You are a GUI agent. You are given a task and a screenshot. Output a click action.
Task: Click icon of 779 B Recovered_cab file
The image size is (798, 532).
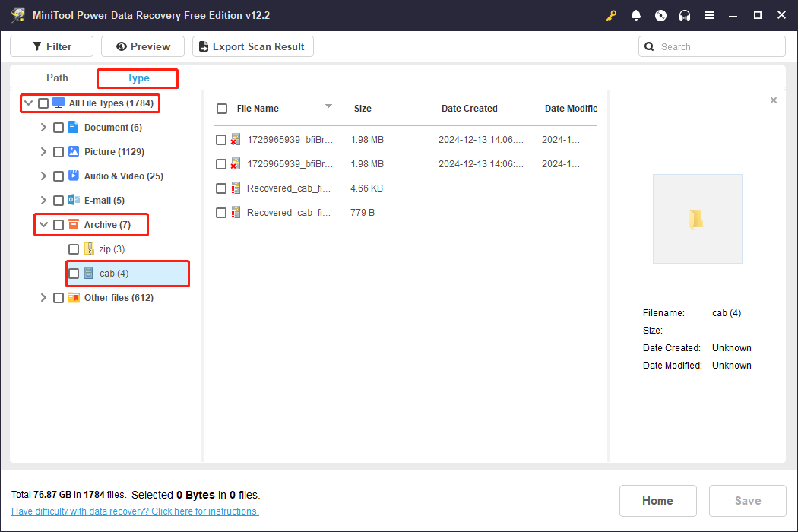click(x=235, y=212)
